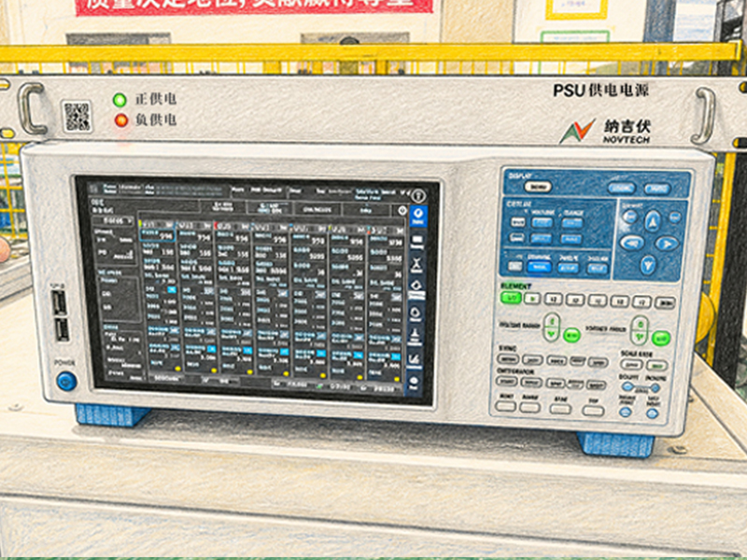Viewport: 747px width, 560px height.
Task: Touch the lower USB port on the front panel
Action: point(62,329)
